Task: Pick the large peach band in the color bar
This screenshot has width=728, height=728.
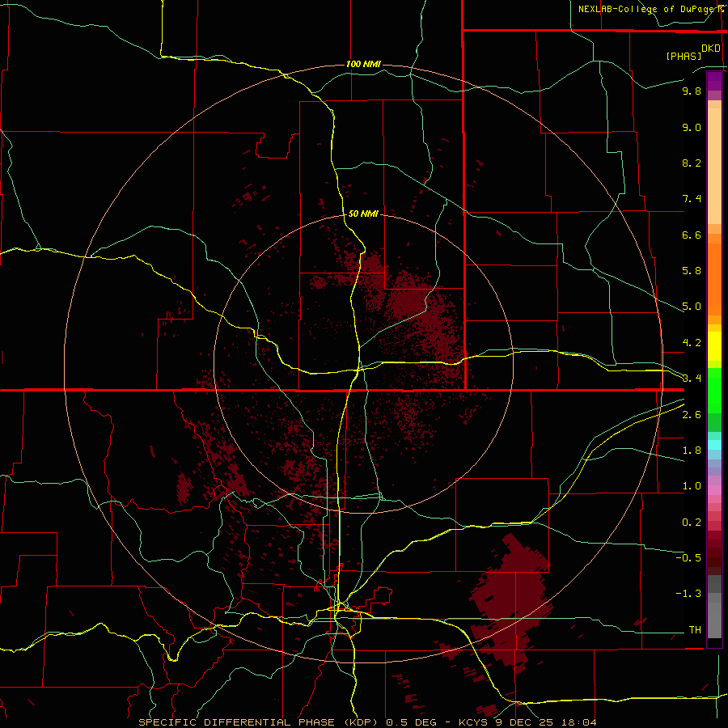Action: point(714,166)
